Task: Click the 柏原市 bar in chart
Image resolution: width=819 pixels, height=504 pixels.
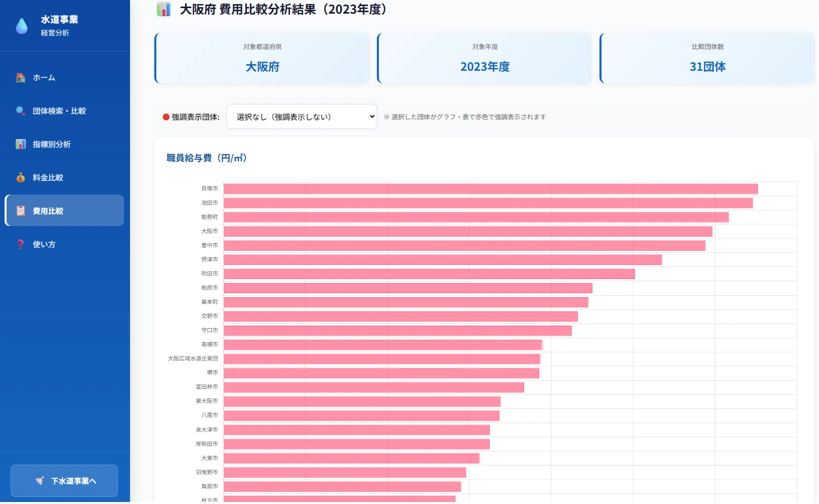Action: pyautogui.click(x=408, y=288)
